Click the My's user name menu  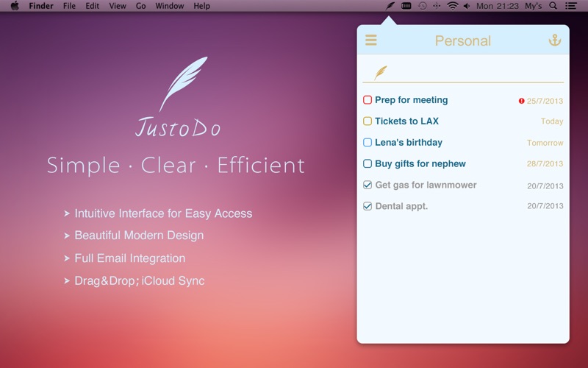pyautogui.click(x=534, y=6)
